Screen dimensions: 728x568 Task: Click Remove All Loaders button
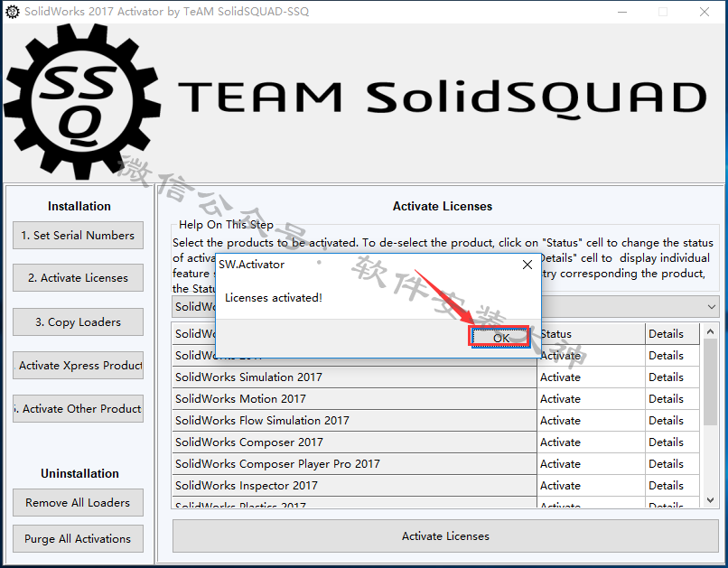click(78, 503)
